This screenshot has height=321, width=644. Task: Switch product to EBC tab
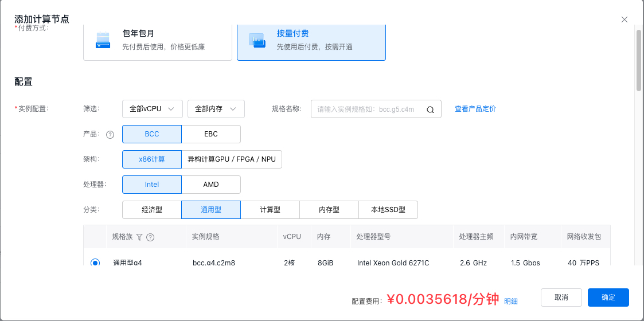pos(211,134)
